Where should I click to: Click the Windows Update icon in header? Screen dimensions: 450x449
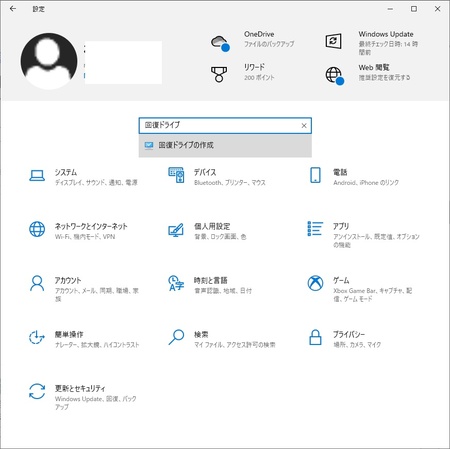(333, 41)
